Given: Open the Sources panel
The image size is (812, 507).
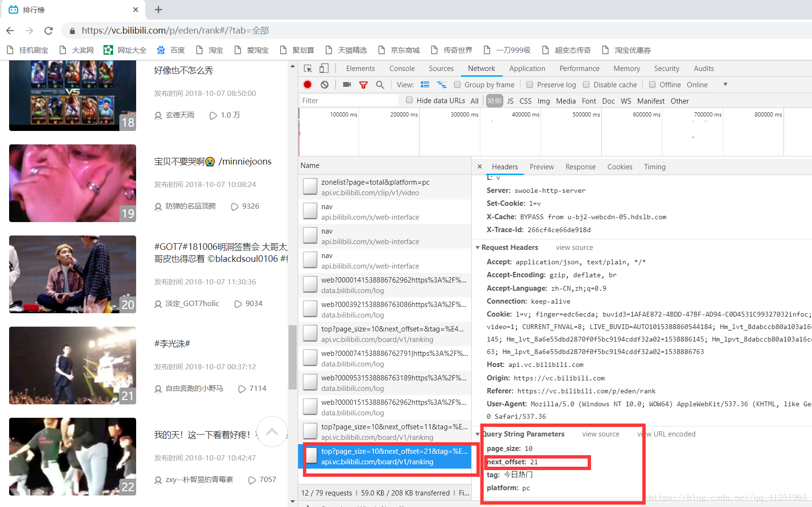Looking at the screenshot, I should coord(441,69).
